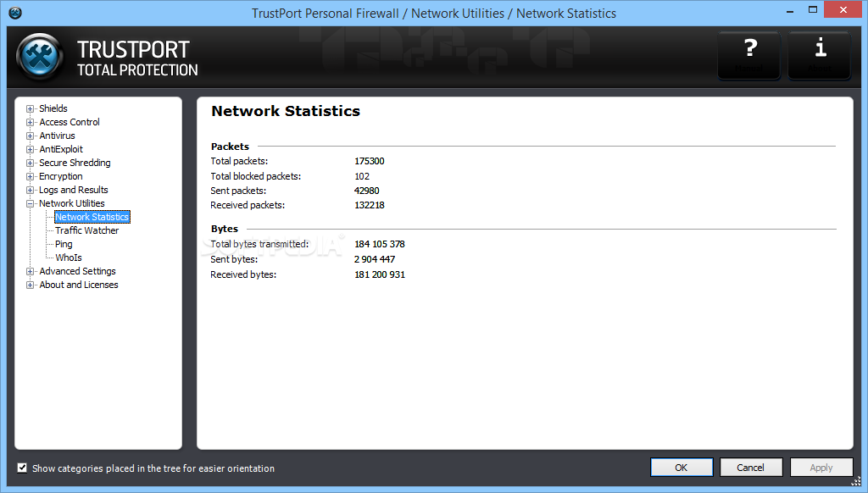Select the About and Licenses label
This screenshot has height=493, width=868.
pyautogui.click(x=79, y=285)
